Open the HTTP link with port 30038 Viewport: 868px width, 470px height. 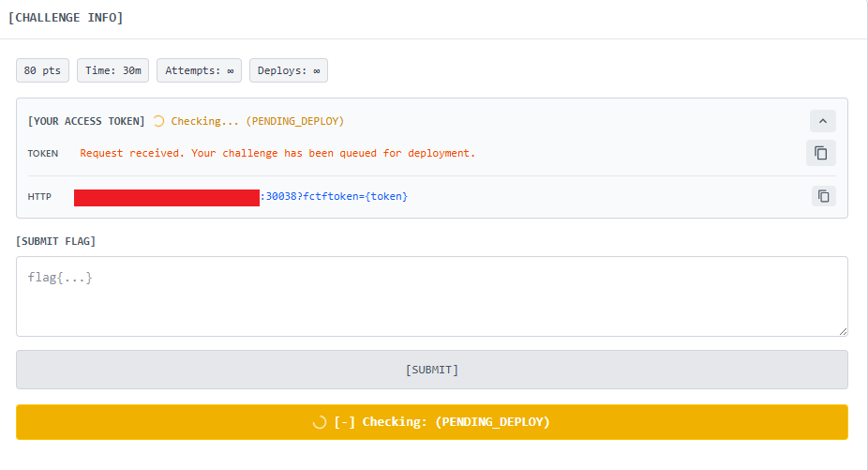coord(241,197)
